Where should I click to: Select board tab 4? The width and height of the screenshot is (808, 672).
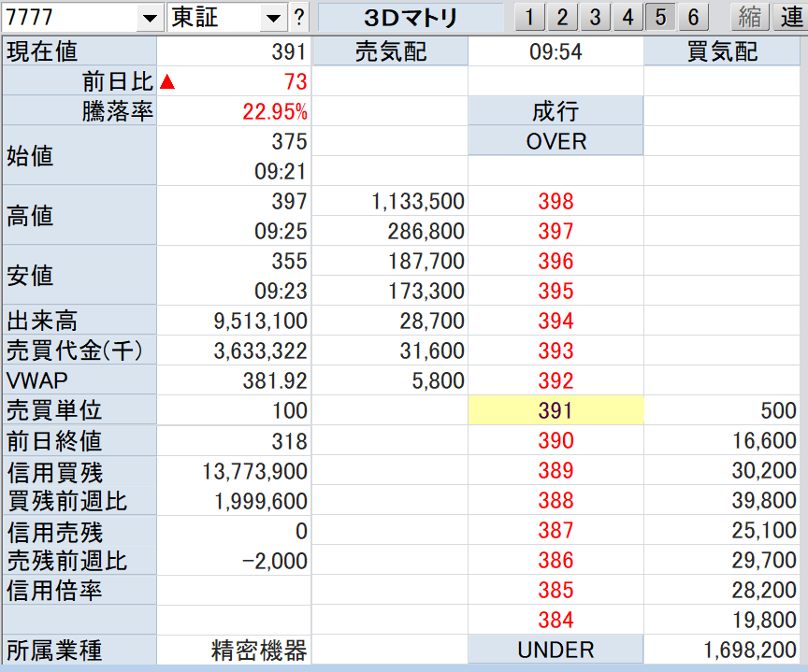[628, 17]
